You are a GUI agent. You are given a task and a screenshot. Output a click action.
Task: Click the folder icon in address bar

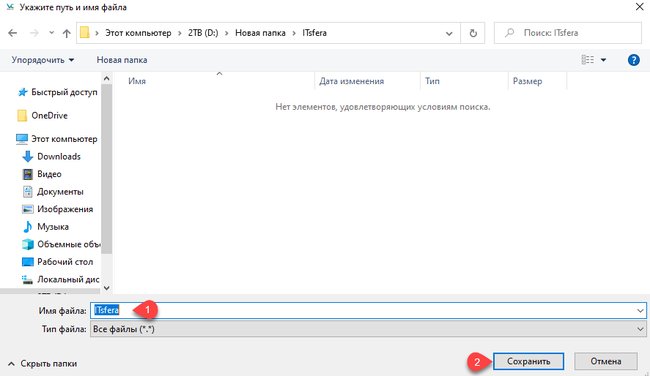click(x=85, y=32)
